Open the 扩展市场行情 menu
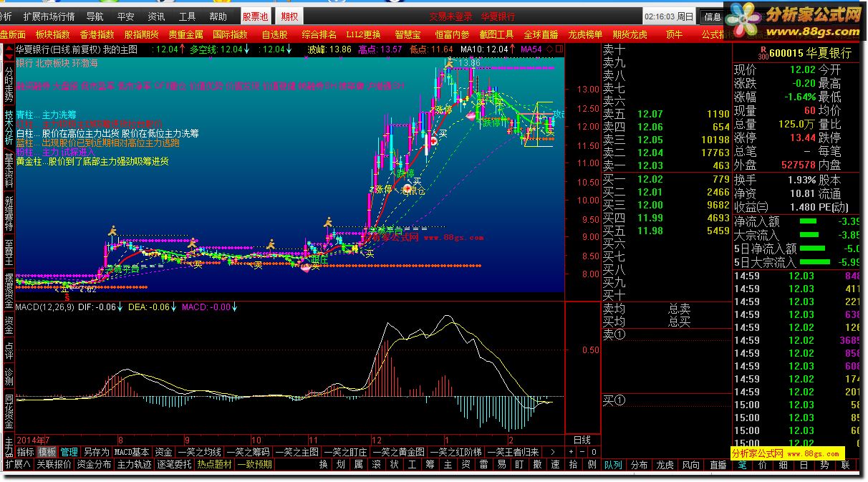 pyautogui.click(x=49, y=16)
